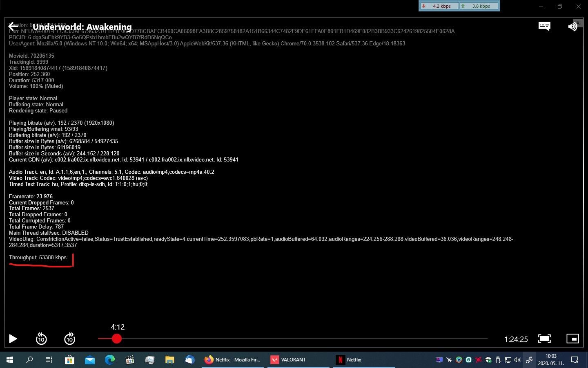Open Media Player Classic from the taskbar

point(130,360)
